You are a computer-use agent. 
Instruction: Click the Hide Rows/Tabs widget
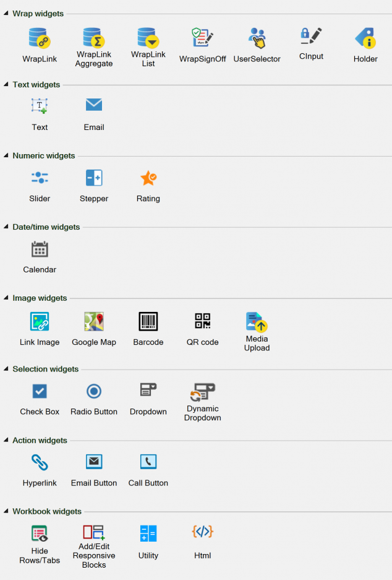coord(40,533)
